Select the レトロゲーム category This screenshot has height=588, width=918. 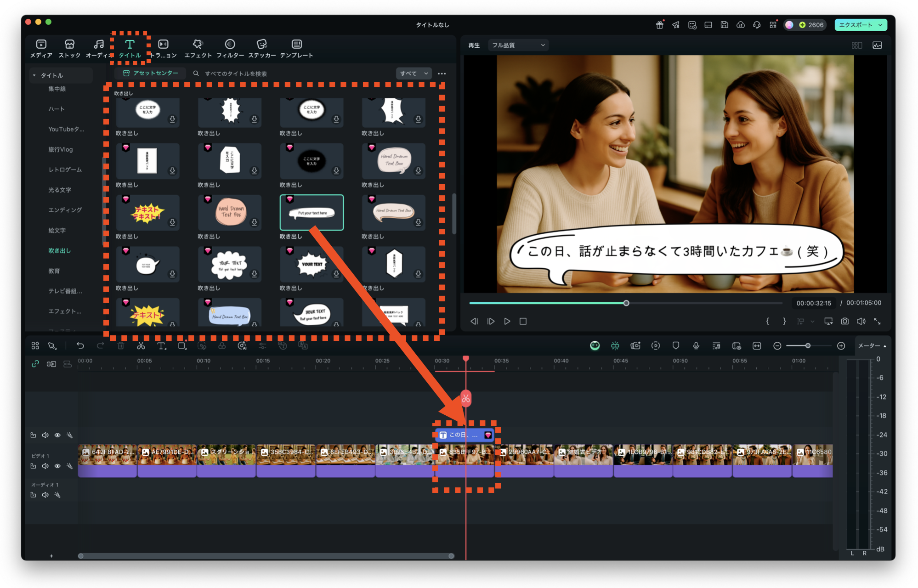[x=65, y=170]
